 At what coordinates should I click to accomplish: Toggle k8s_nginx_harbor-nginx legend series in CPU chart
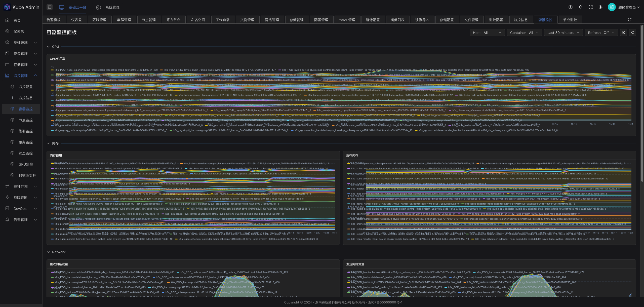[107, 115]
